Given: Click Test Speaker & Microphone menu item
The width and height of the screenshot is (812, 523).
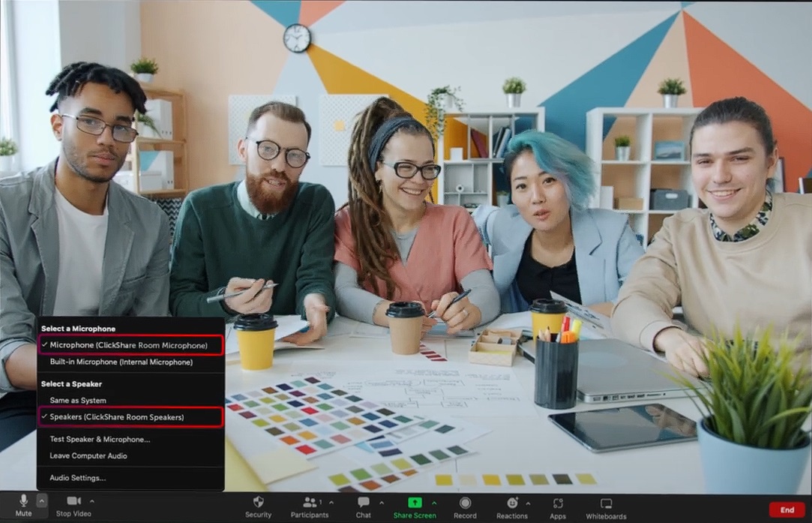Looking at the screenshot, I should 100,440.
